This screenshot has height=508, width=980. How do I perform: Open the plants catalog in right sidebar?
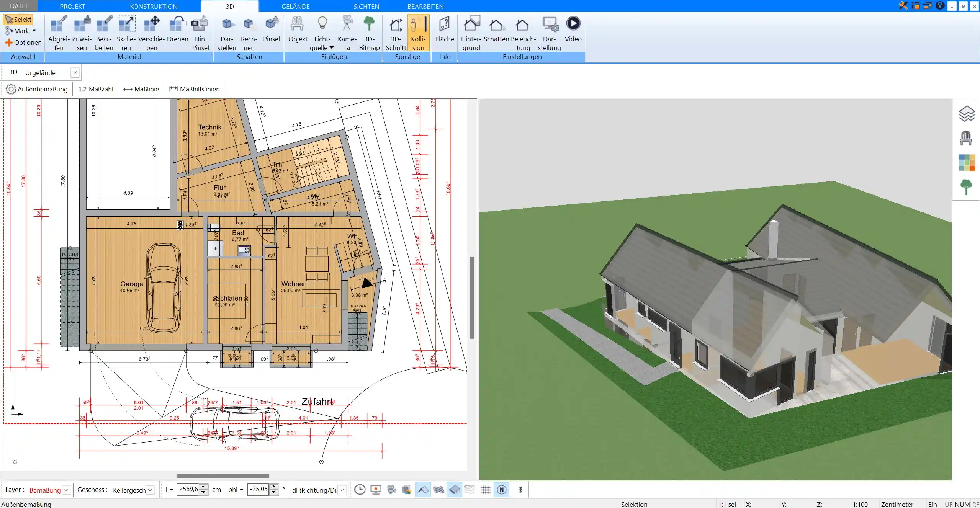coord(966,187)
